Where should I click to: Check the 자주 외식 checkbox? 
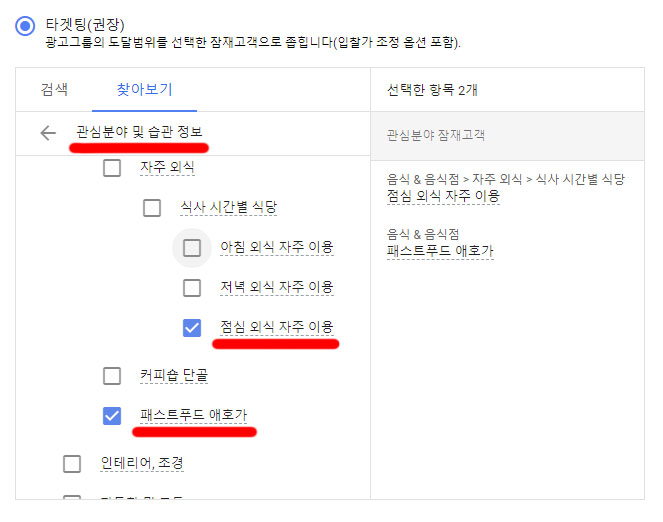[x=112, y=167]
